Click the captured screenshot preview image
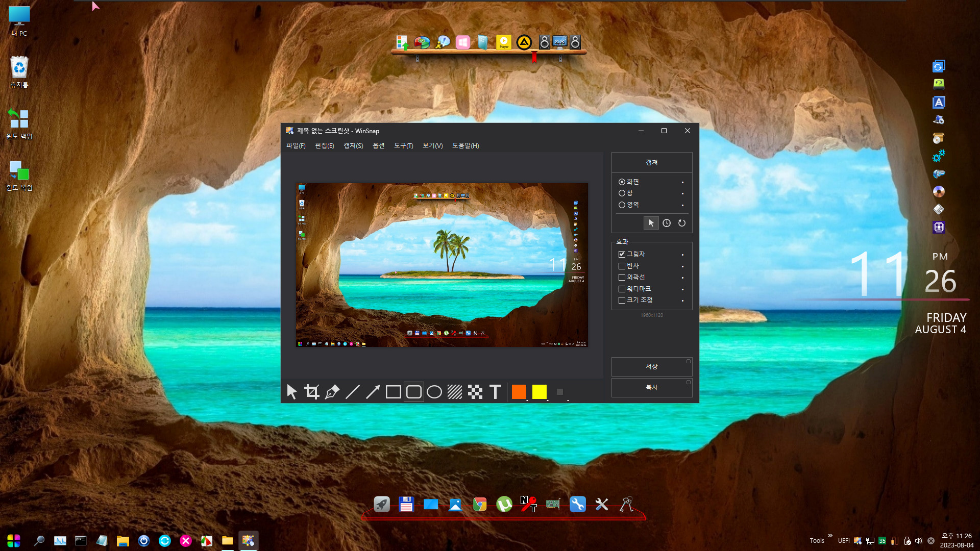 (442, 265)
